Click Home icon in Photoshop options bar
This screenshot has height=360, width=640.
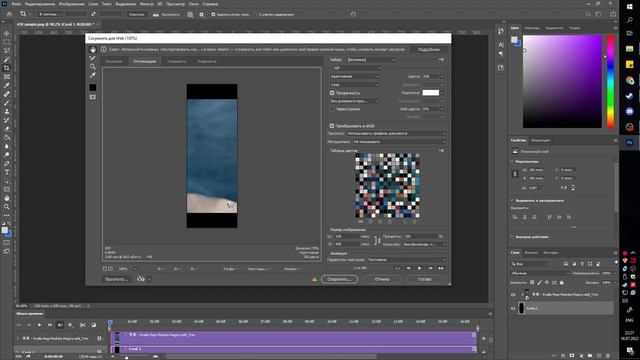pyautogui.click(x=9, y=14)
